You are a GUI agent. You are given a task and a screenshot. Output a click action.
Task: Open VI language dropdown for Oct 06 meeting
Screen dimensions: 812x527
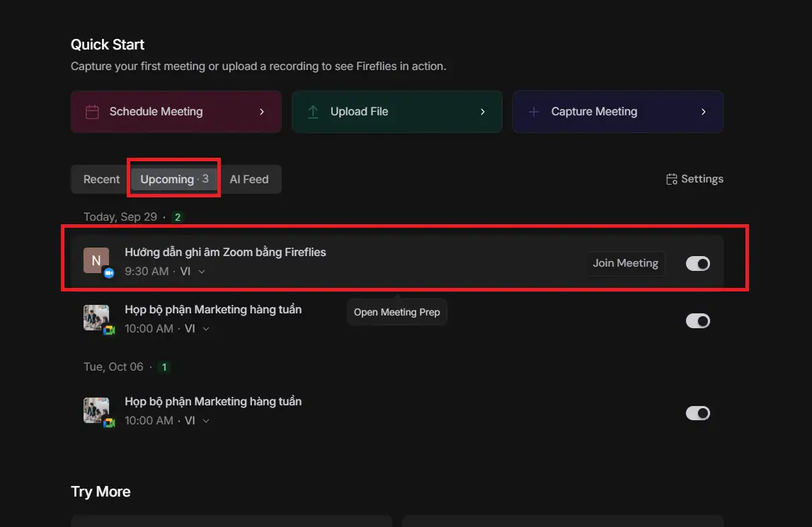click(206, 421)
